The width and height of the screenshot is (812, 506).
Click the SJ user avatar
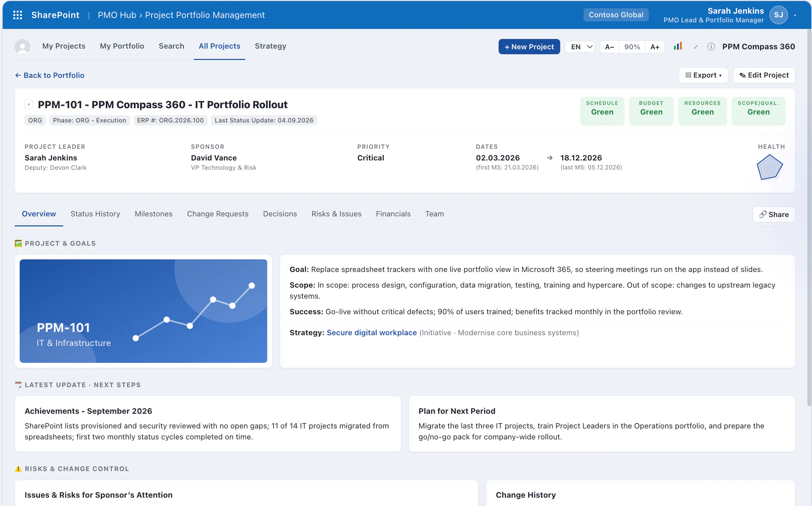[x=778, y=15]
